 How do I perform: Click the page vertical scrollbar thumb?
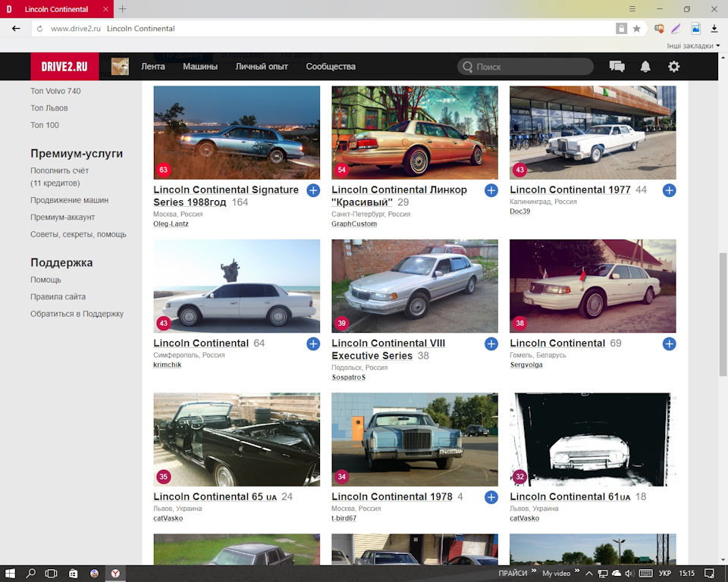click(723, 314)
